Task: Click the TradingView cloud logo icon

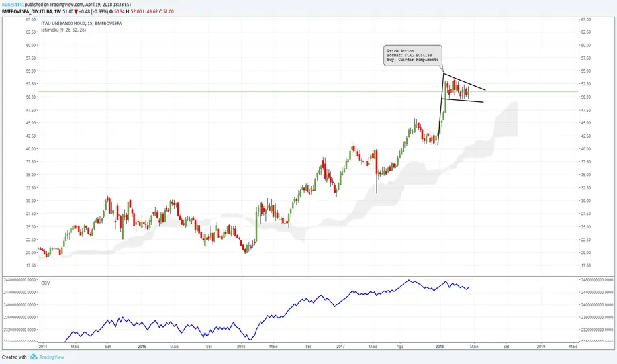Action: (34, 357)
